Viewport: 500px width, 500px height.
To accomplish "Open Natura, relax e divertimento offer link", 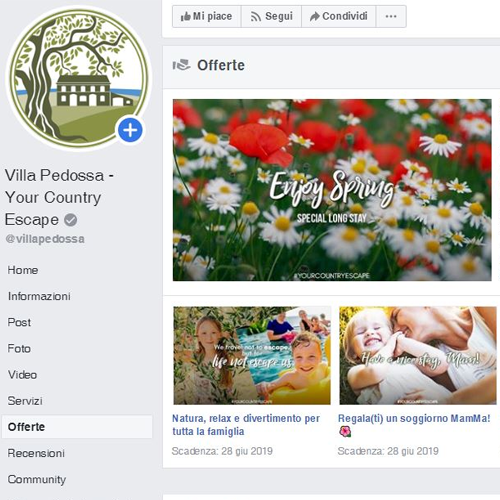I will pyautogui.click(x=246, y=425).
